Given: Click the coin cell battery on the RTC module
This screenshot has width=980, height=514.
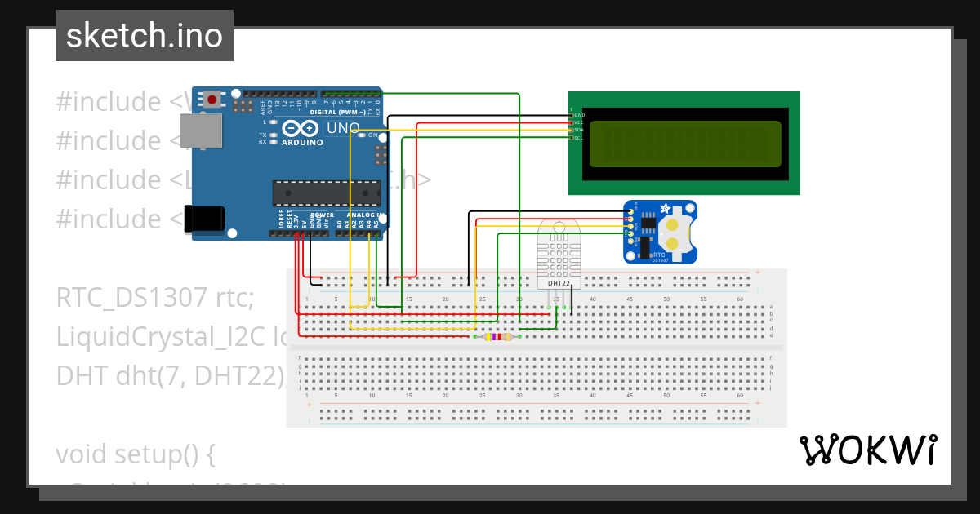Looking at the screenshot, I should tap(676, 234).
